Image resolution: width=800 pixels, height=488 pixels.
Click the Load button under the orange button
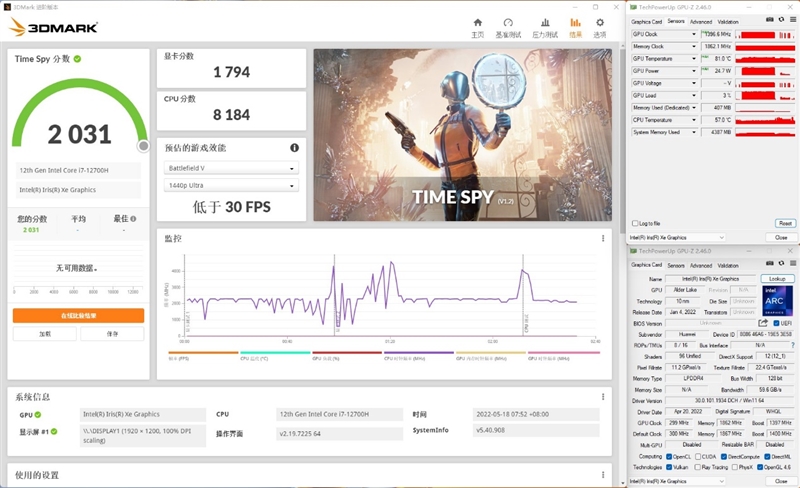click(45, 334)
